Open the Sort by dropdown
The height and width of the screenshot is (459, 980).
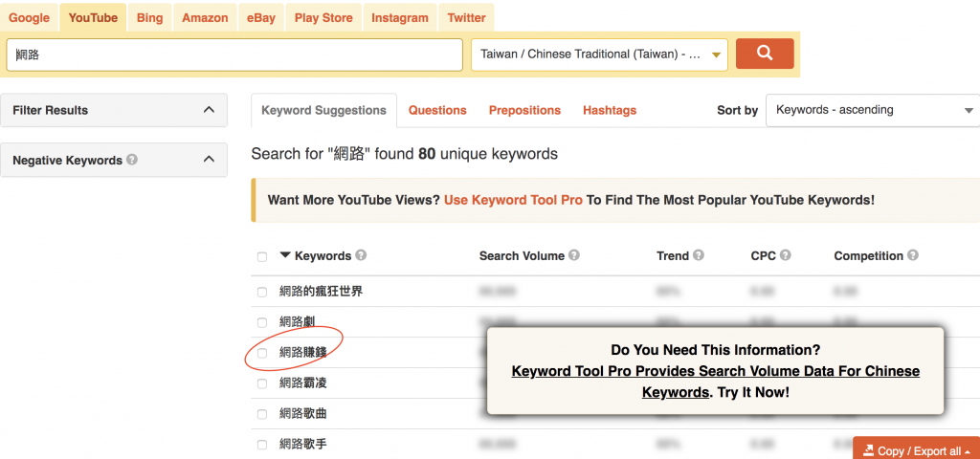(x=873, y=110)
